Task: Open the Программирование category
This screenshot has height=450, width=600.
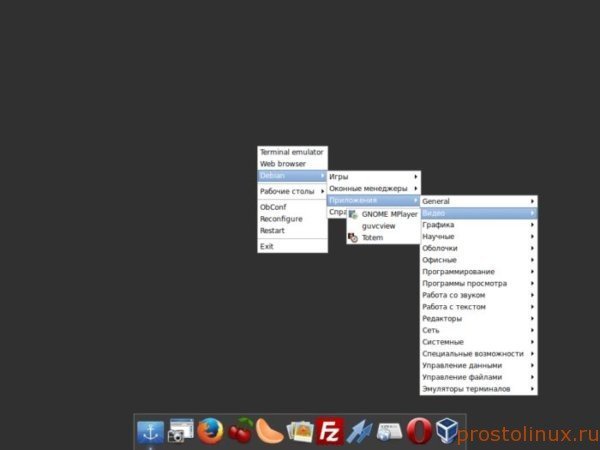Action: point(478,272)
